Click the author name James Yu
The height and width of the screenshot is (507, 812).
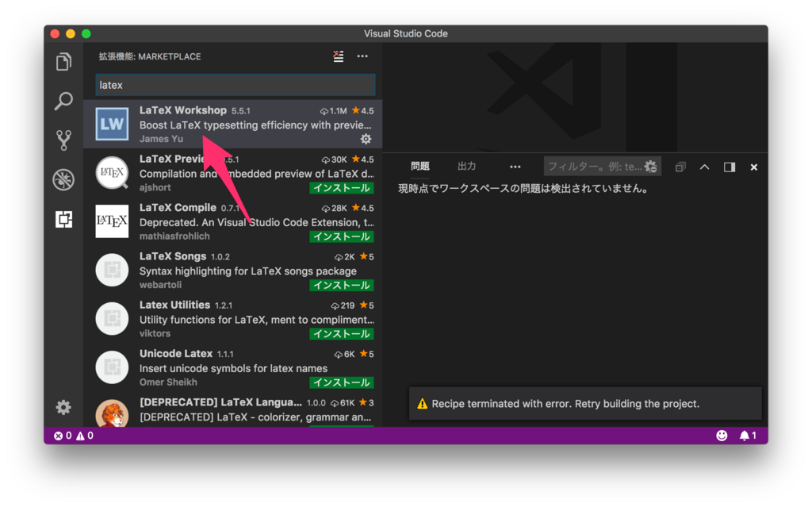coord(161,139)
